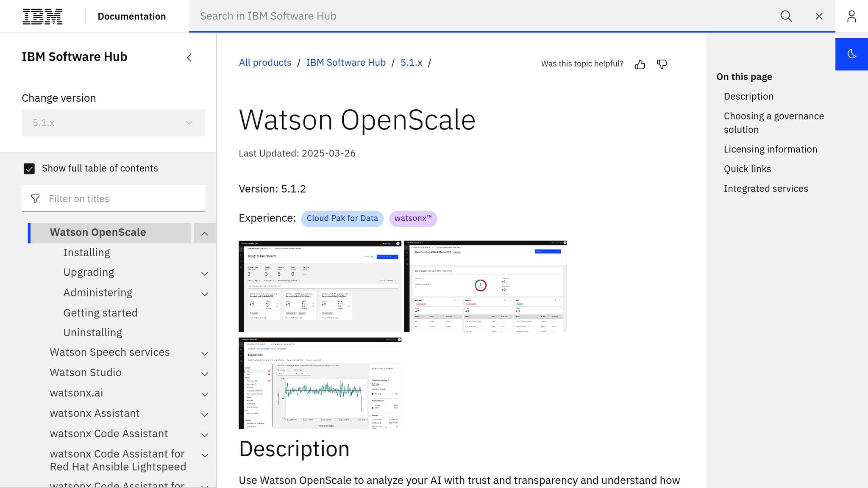Jump to Choosing a governance solution
868x488 pixels.
pos(774,123)
